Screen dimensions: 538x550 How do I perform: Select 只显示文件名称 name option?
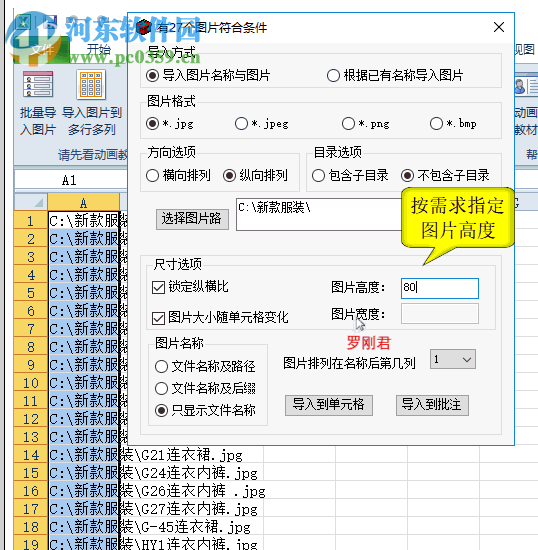(x=205, y=410)
